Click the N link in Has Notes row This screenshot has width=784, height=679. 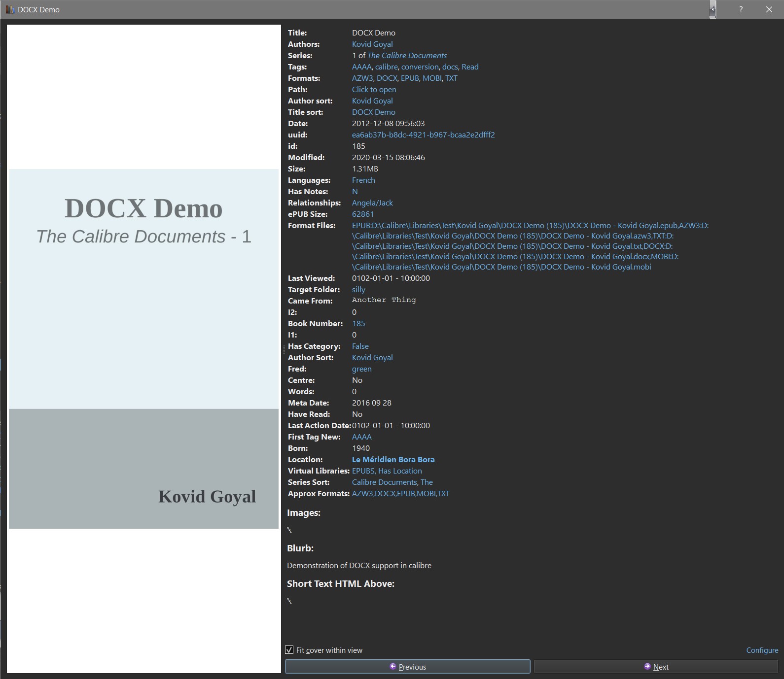(355, 192)
